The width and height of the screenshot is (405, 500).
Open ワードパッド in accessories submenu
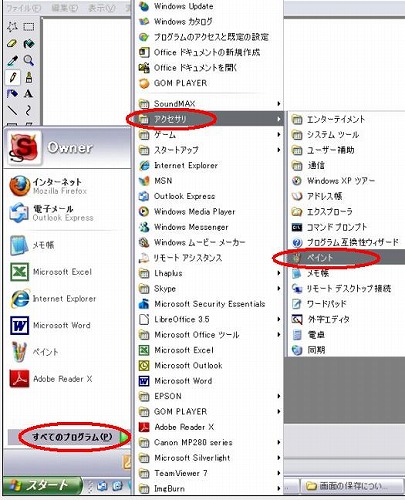347,304
